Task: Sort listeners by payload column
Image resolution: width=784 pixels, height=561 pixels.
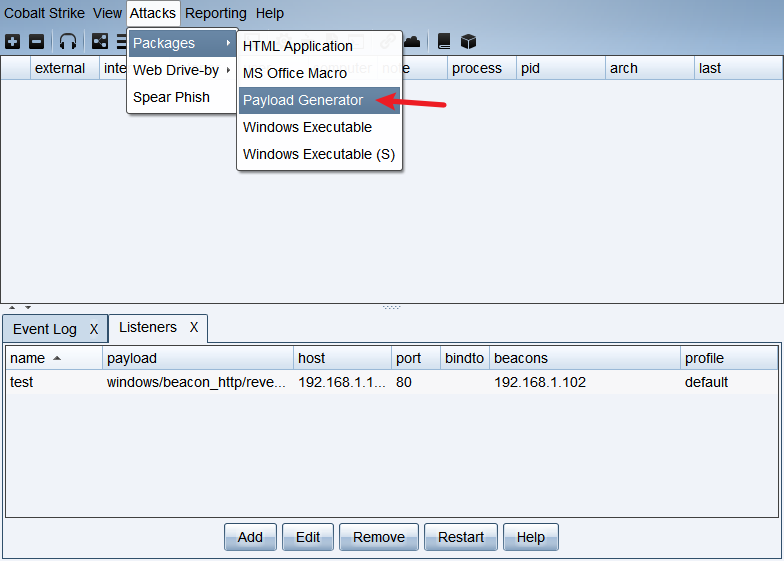Action: point(198,358)
